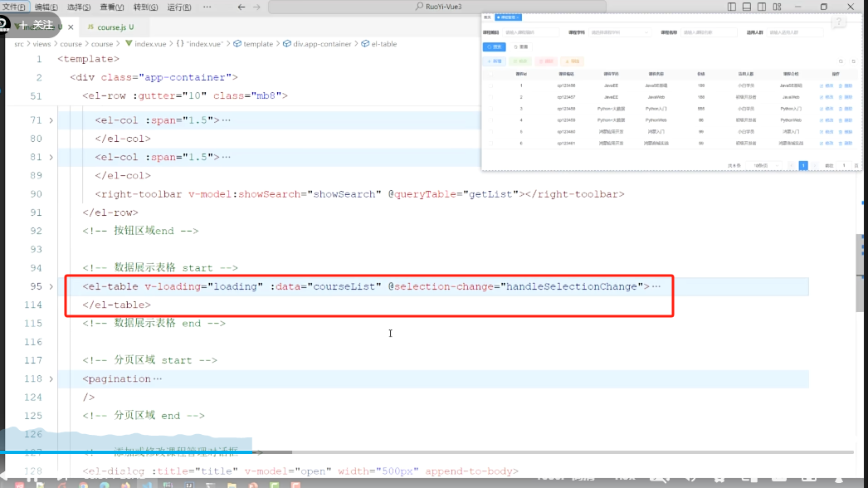Preview: select page 1 in the pagination
Viewport: 868px width, 488px height.
803,166
